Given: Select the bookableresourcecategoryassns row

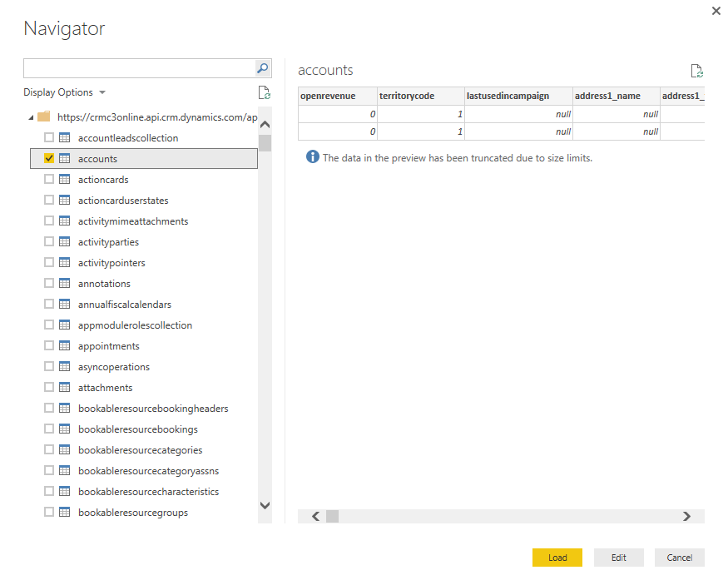Looking at the screenshot, I should click(x=144, y=471).
